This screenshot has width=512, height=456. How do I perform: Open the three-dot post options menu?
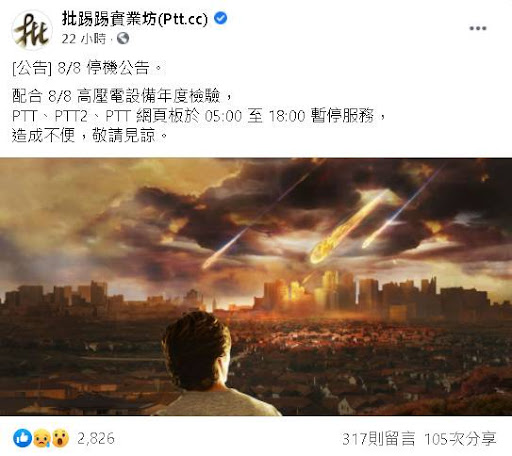(478, 28)
